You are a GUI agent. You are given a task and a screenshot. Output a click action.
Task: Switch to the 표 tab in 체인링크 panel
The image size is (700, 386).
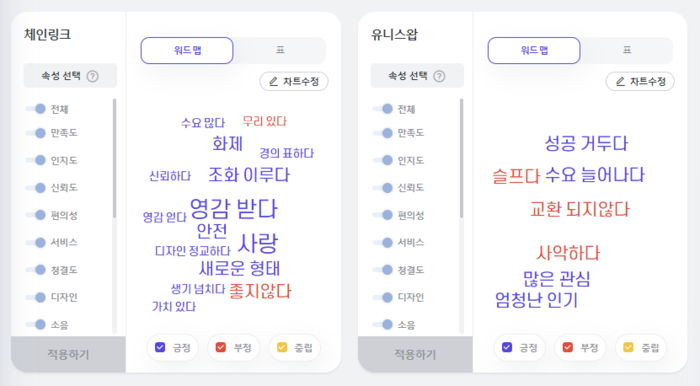pos(280,50)
